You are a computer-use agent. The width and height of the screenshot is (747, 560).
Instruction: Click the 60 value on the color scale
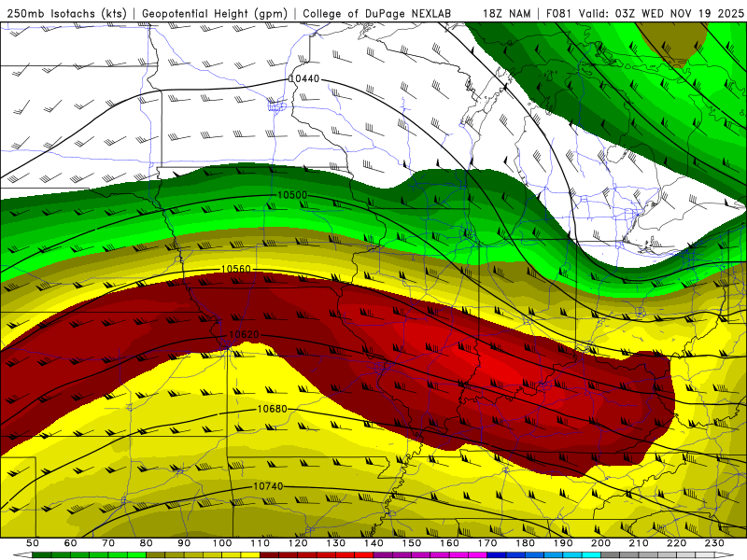click(71, 543)
